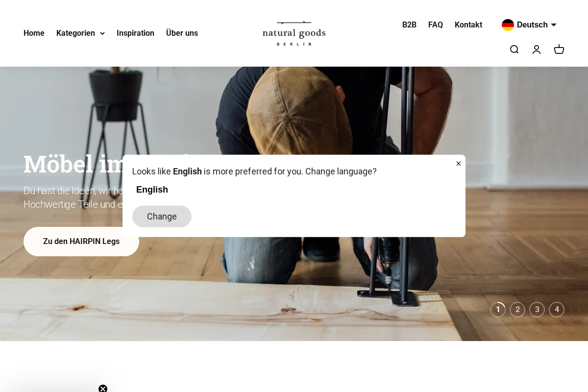Select English in the language popup
Viewport: 588px width, 392px height.
pos(152,190)
